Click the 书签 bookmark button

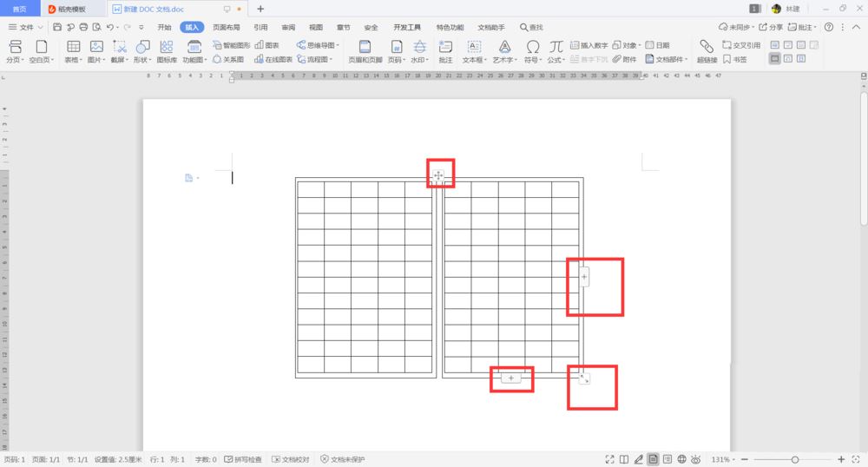(735, 59)
